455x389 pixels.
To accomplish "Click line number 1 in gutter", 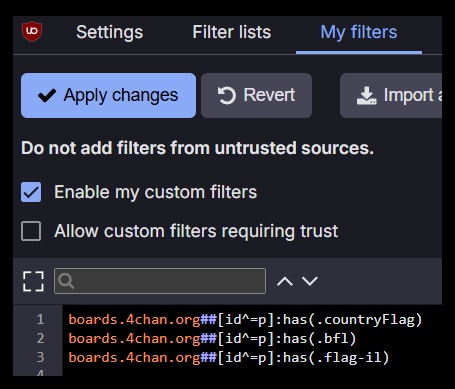I will point(40,319).
